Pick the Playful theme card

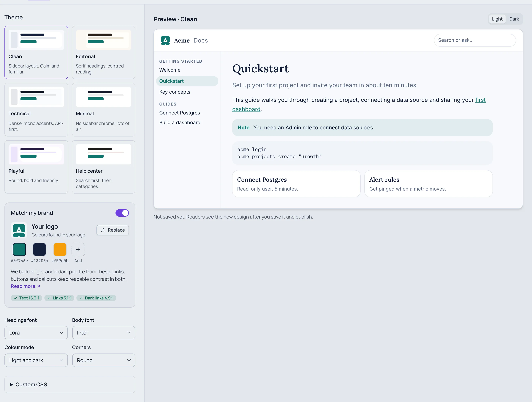[36, 167]
